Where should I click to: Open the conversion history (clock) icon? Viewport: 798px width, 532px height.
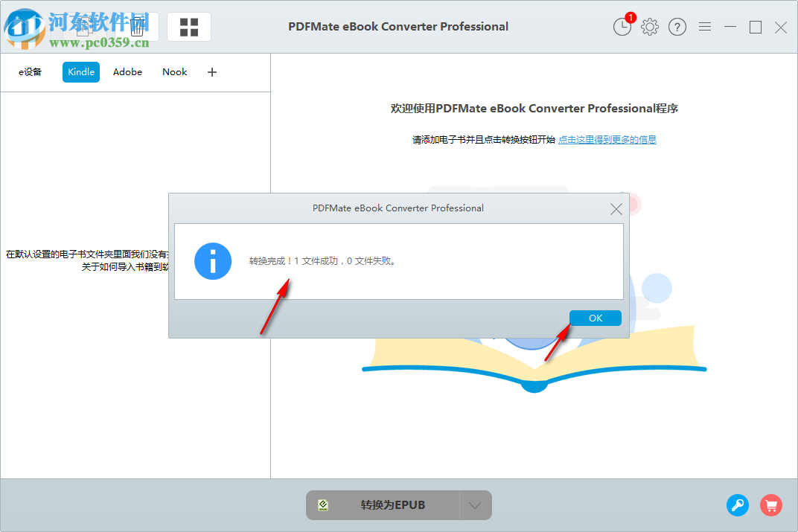[622, 27]
